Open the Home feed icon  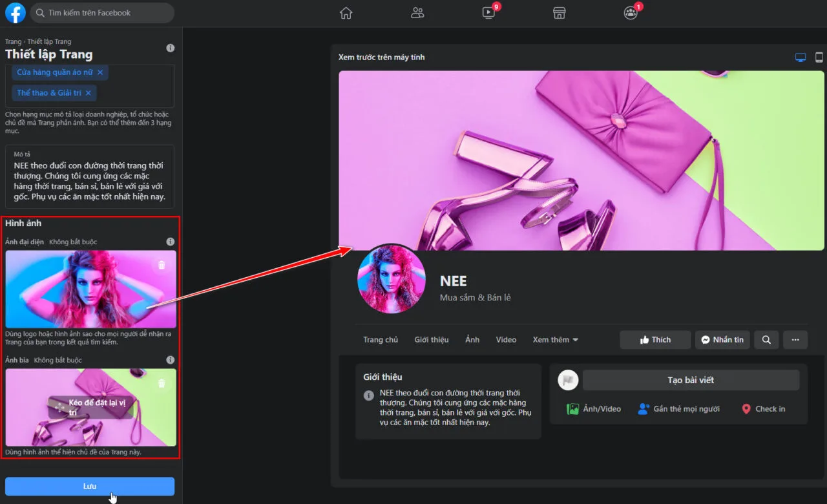pos(346,13)
